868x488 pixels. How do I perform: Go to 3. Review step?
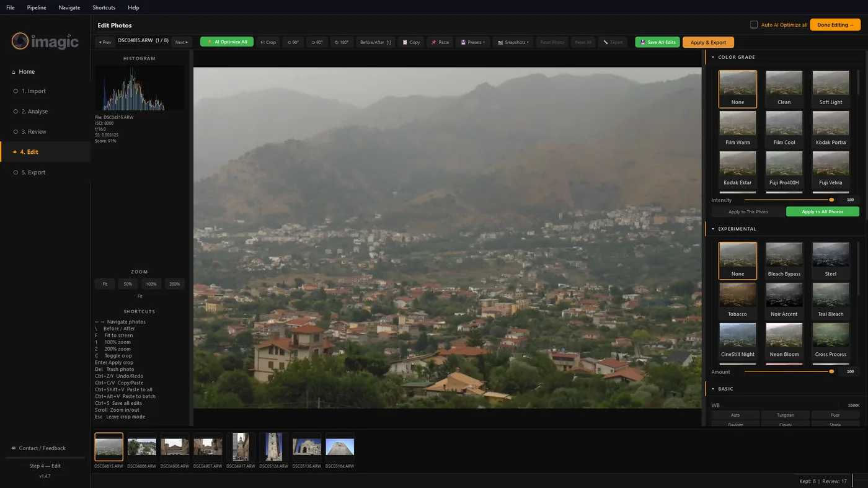pos(45,131)
